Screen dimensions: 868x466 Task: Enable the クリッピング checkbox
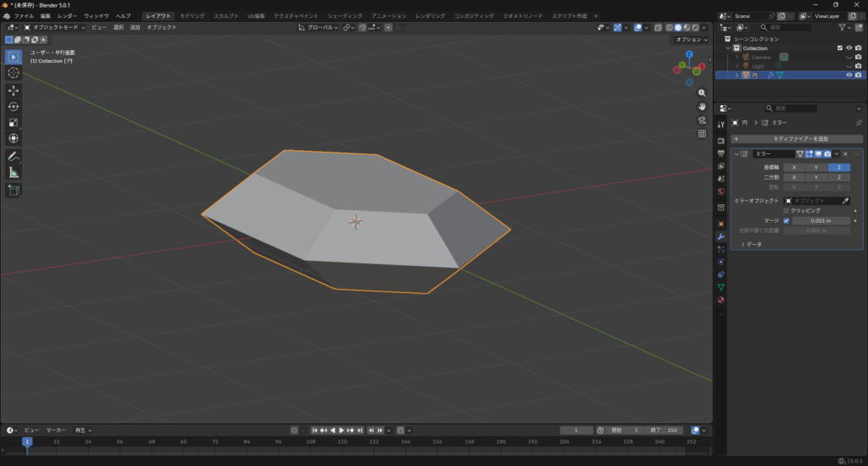tap(787, 210)
